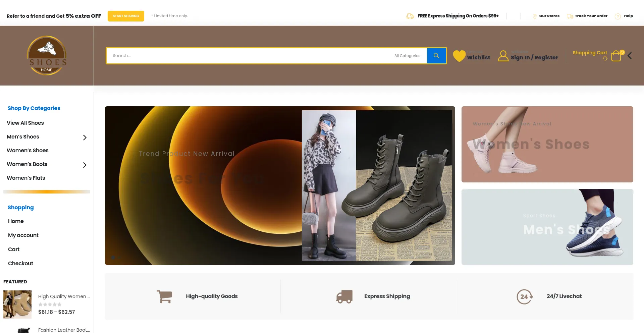Select Women's Shoes in the category menu
The image size is (644, 333).
(x=28, y=150)
